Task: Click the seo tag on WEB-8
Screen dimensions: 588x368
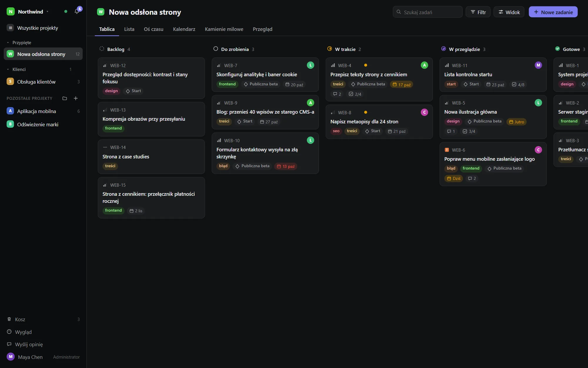Action: (336, 131)
